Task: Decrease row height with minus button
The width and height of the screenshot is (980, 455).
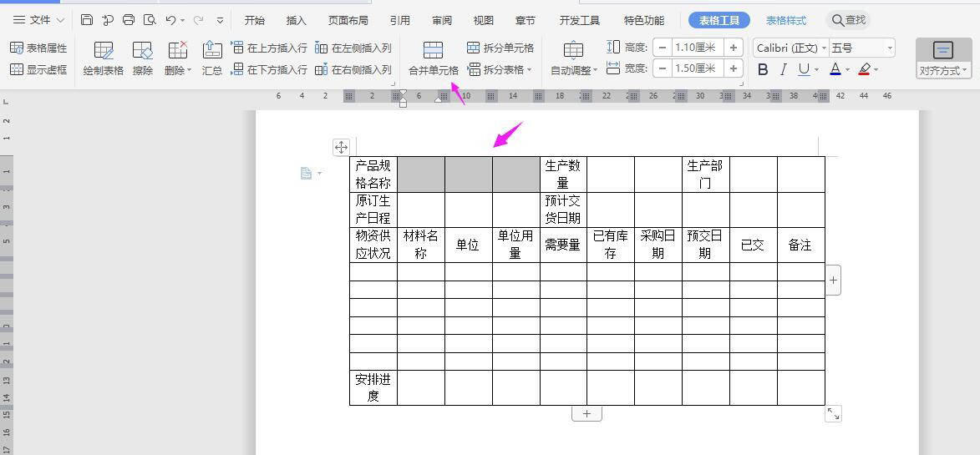Action: (663, 48)
